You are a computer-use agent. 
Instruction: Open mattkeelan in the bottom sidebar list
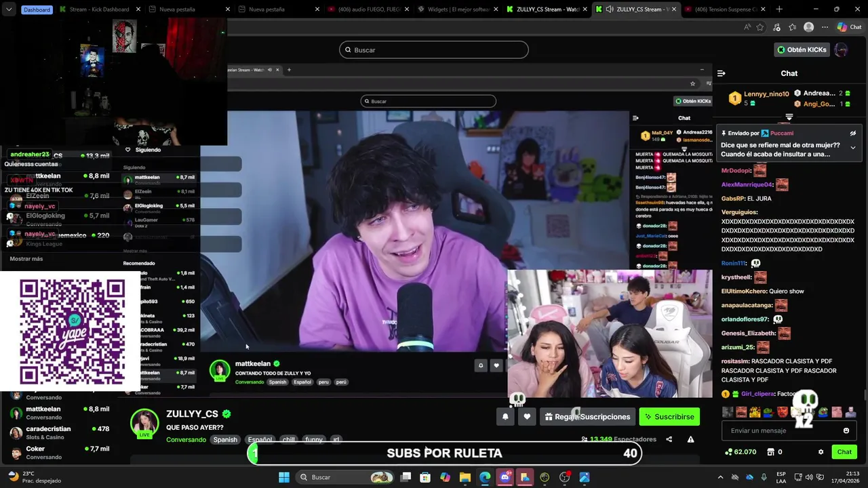[60, 412]
